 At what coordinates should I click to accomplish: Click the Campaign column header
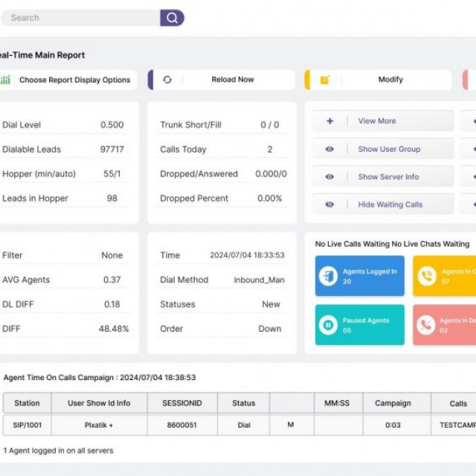click(x=396, y=403)
